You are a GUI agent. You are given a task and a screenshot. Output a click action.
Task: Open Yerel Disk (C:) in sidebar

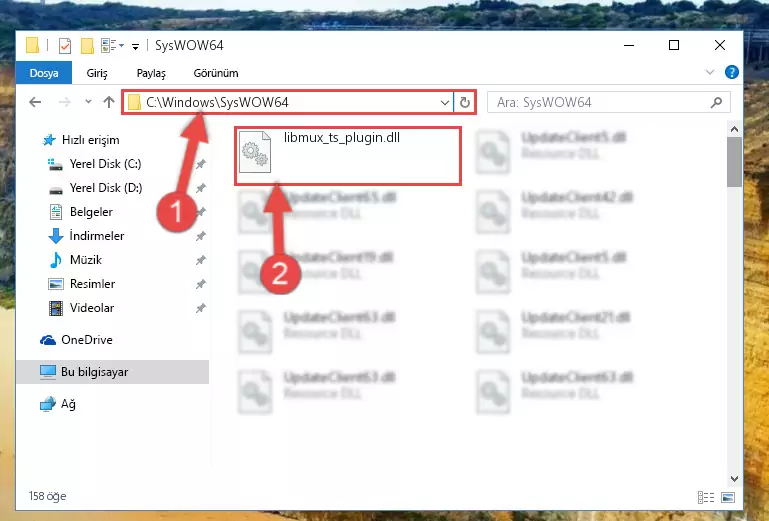point(95,164)
